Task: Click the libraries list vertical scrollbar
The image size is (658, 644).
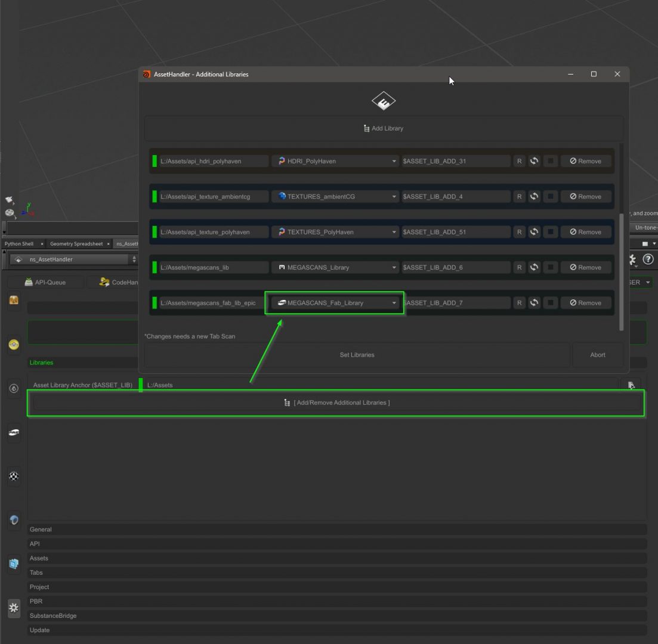Action: [621, 273]
